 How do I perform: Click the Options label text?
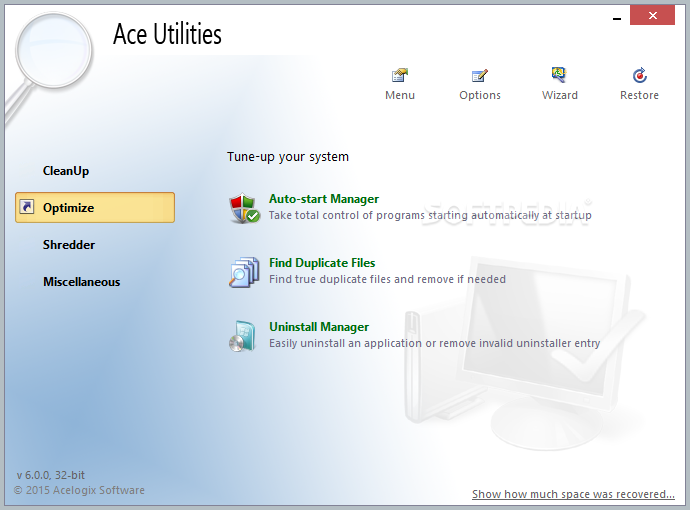point(480,95)
